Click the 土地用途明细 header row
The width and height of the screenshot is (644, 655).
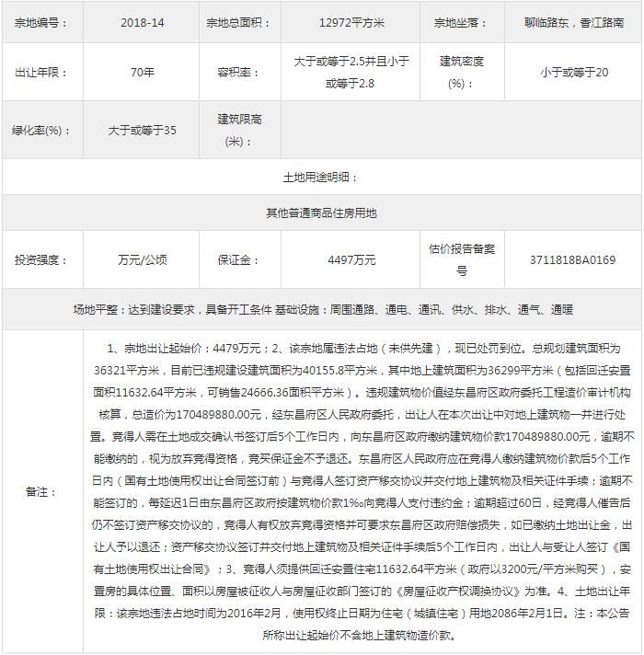[321, 177]
